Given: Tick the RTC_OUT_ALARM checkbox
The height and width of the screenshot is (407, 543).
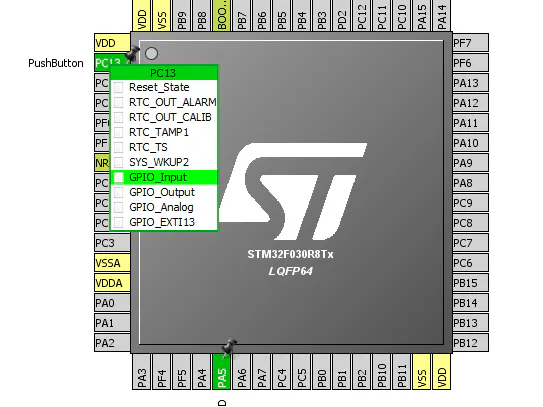Looking at the screenshot, I should (x=118, y=102).
